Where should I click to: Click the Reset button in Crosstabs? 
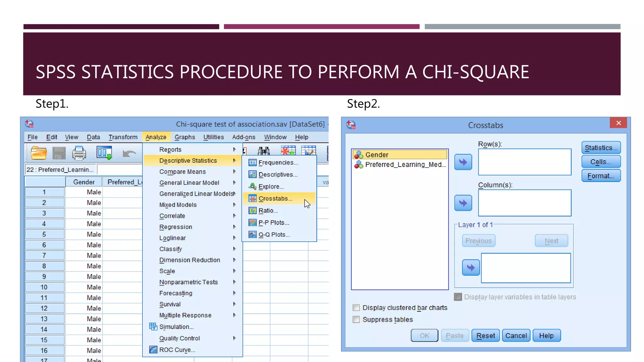(x=486, y=336)
